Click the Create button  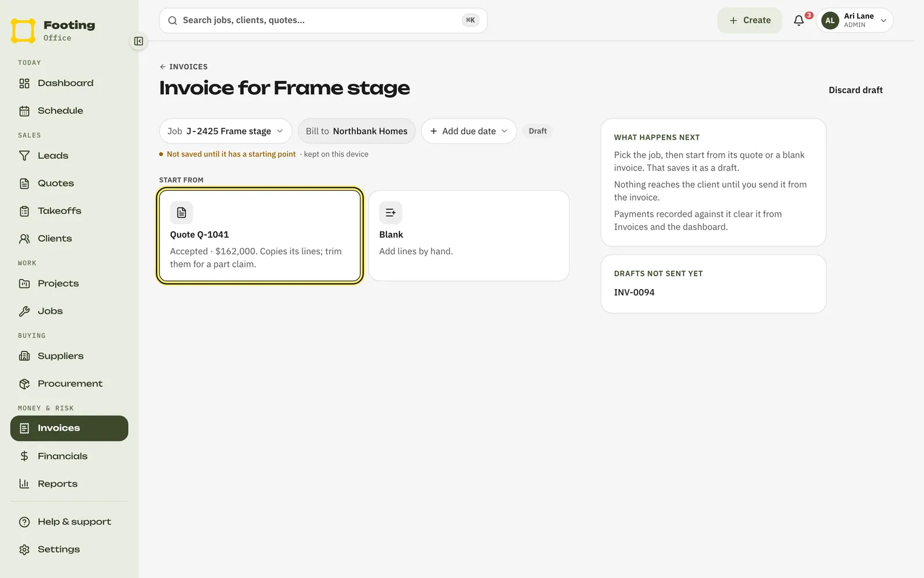(x=750, y=20)
